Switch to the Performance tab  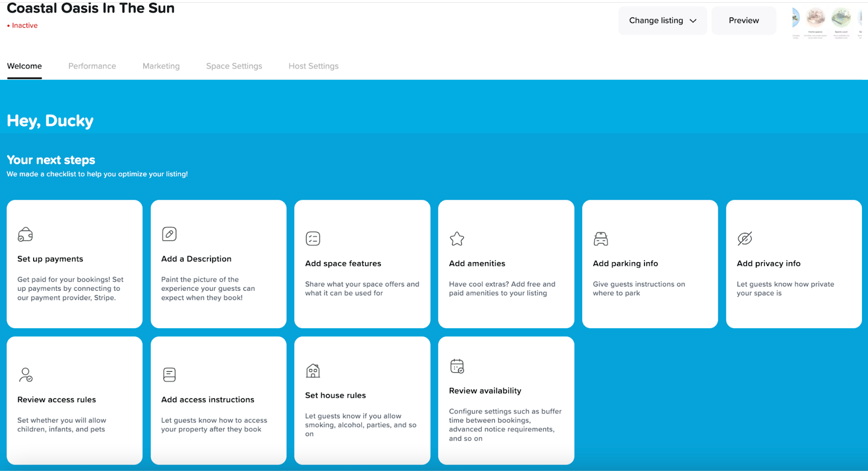pyautogui.click(x=92, y=66)
